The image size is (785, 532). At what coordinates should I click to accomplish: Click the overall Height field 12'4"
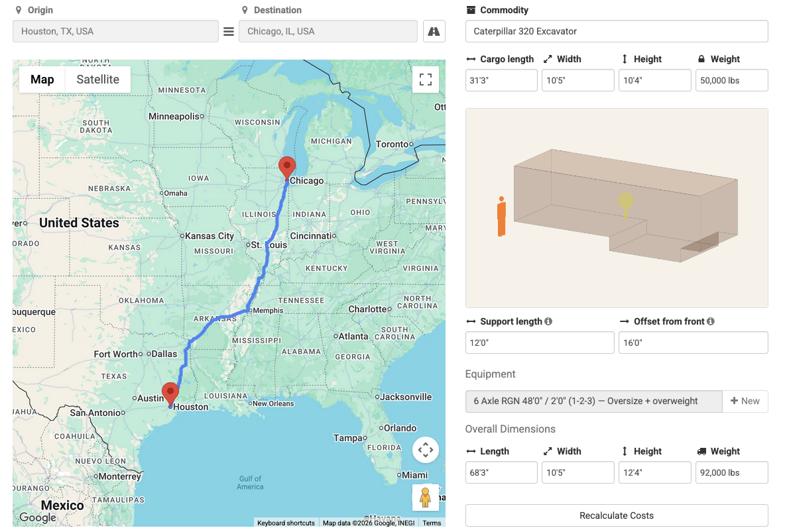click(655, 472)
